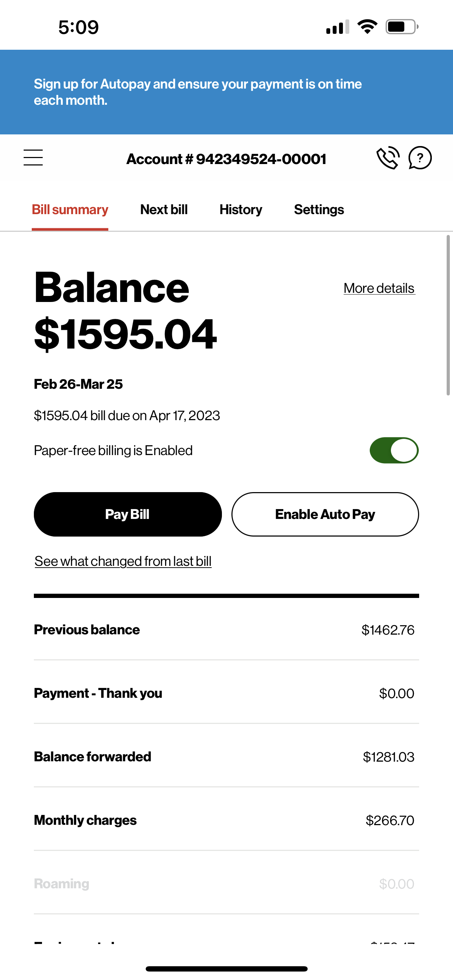Tap the status bar clock showing 5:09
The width and height of the screenshot is (453, 980).
78,28
